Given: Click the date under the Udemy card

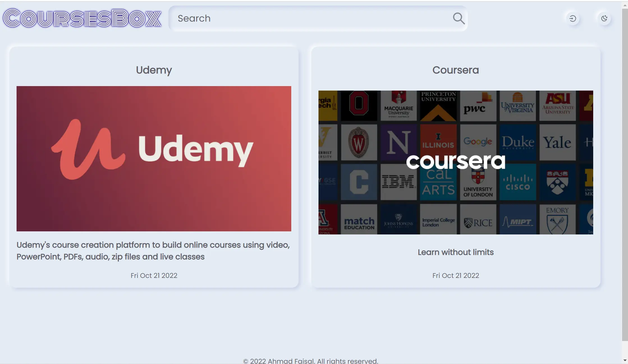Looking at the screenshot, I should pyautogui.click(x=154, y=275).
